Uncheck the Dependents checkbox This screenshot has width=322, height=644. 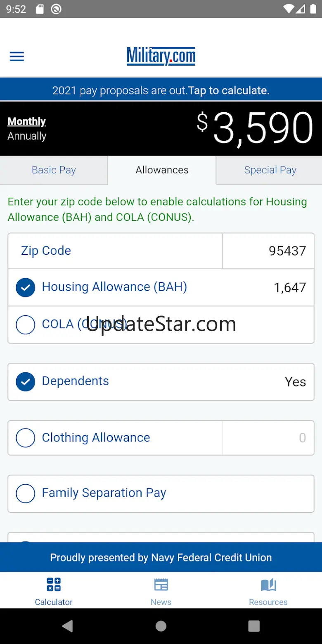tap(26, 382)
